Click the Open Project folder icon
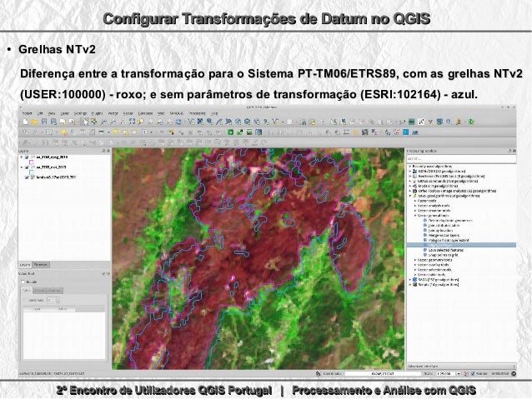Image resolution: width=532 pixels, height=399 pixels. click(x=34, y=122)
